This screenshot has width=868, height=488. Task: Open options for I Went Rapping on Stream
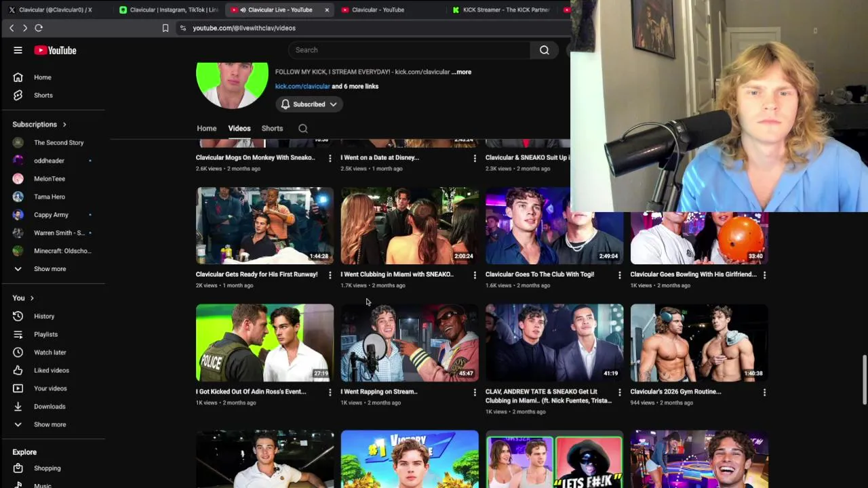475,392
